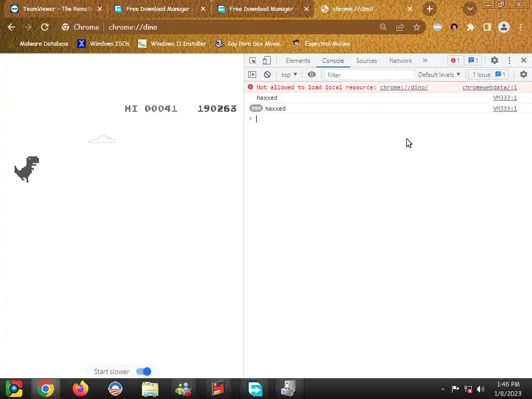The height and width of the screenshot is (399, 532).
Task: Click the 1 Issue button
Action: tap(488, 75)
